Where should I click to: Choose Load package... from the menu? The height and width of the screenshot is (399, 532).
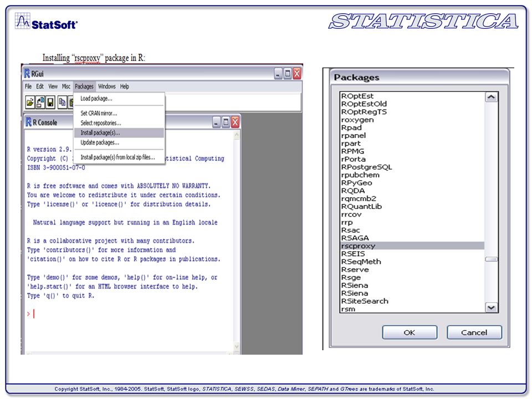click(x=119, y=99)
